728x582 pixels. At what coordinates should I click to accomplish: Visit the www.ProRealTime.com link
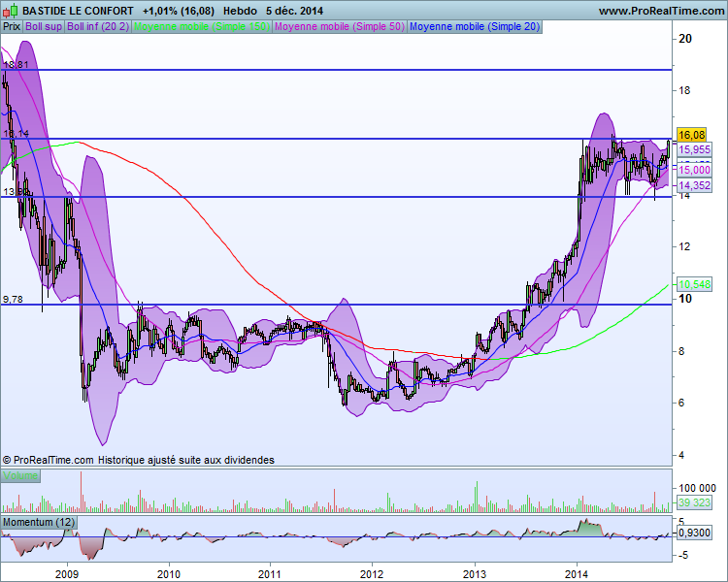[x=661, y=11]
